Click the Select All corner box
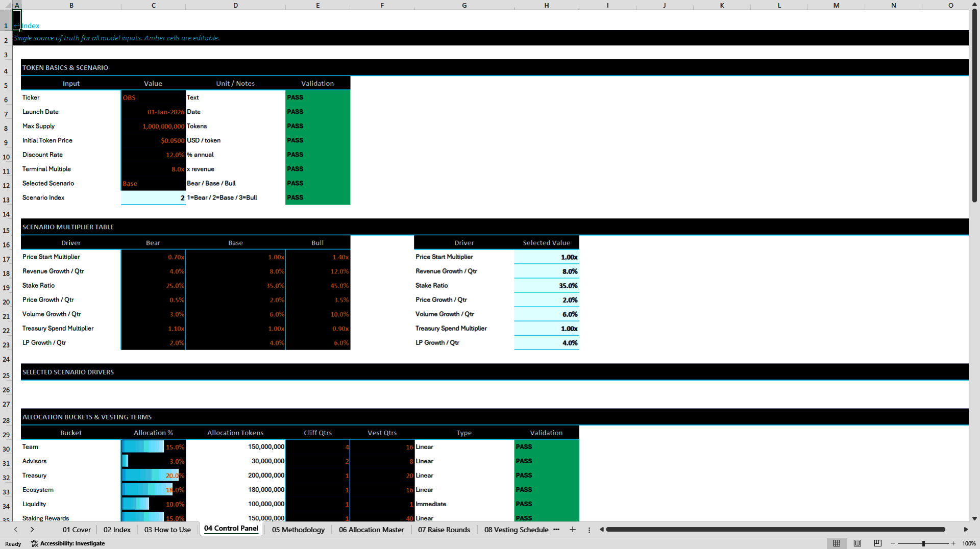This screenshot has width=980, height=549. point(6,5)
